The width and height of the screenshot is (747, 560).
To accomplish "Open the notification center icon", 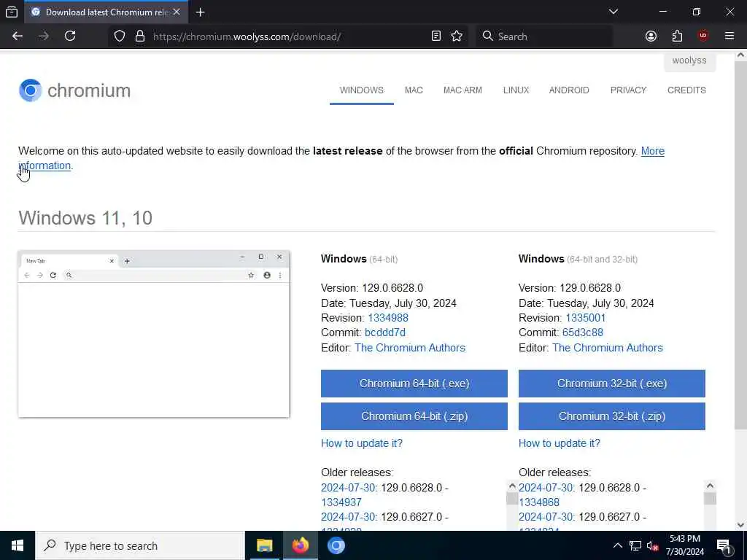I will click(x=724, y=546).
